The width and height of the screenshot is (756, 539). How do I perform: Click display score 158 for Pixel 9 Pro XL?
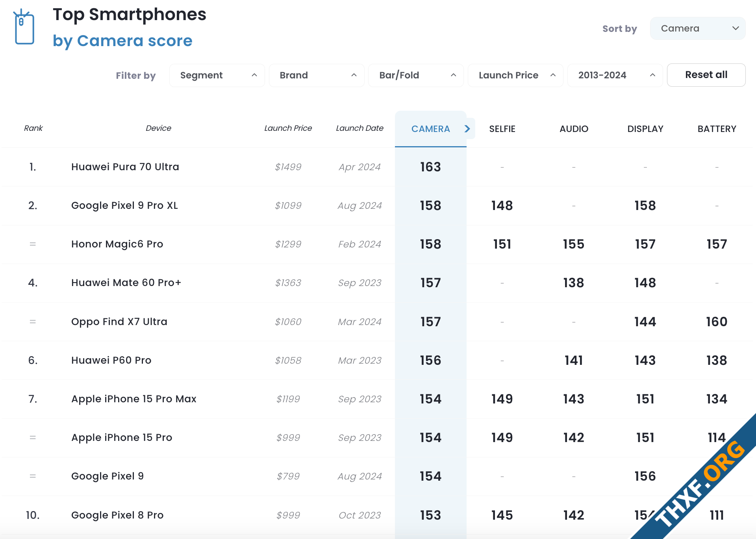(x=645, y=205)
